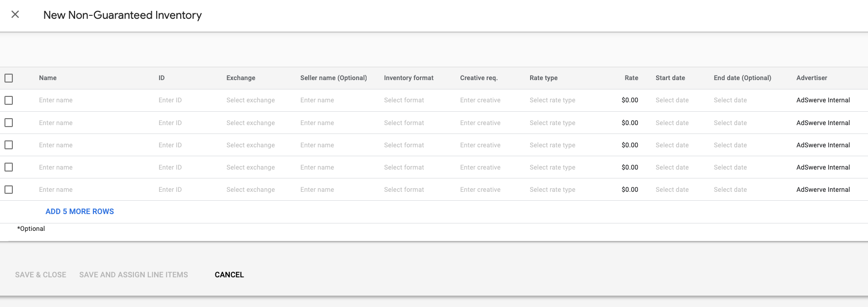Open Select format dropdown in first row

coord(404,100)
